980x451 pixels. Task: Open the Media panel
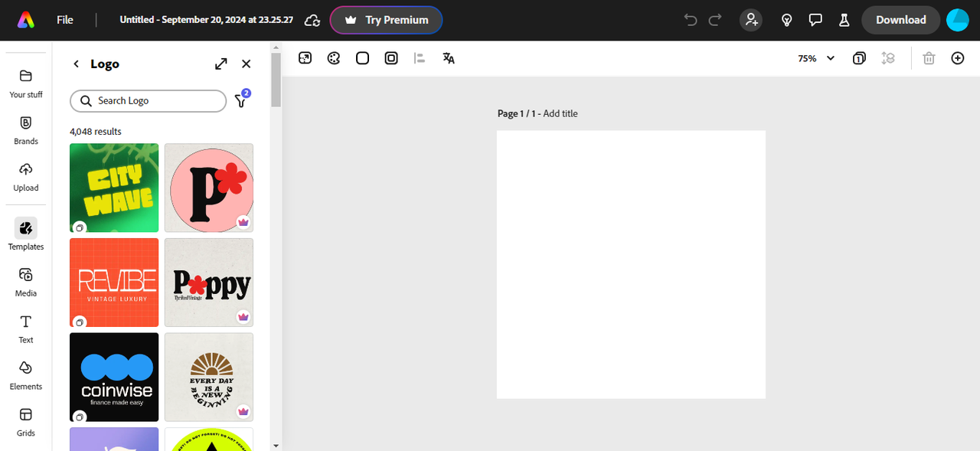[x=26, y=282]
